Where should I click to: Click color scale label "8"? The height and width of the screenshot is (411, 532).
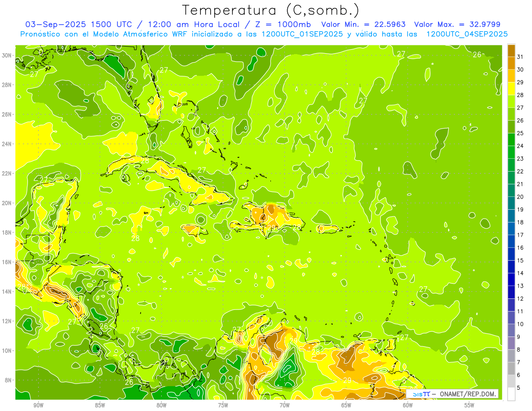pos(519,349)
